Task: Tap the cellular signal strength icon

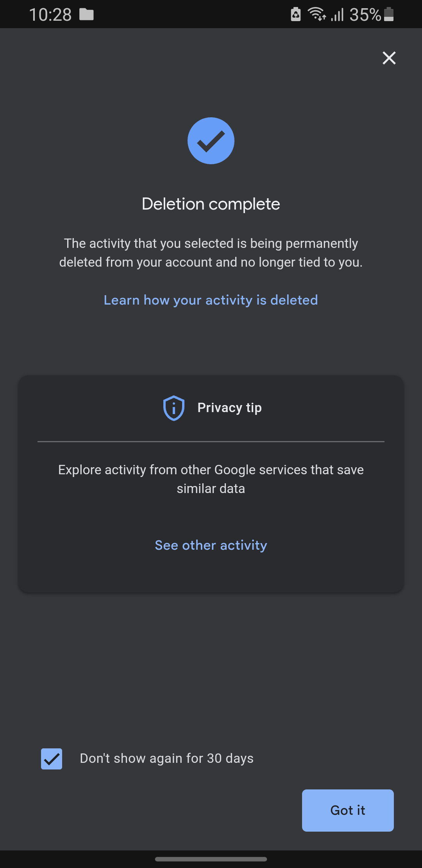Action: click(x=337, y=15)
